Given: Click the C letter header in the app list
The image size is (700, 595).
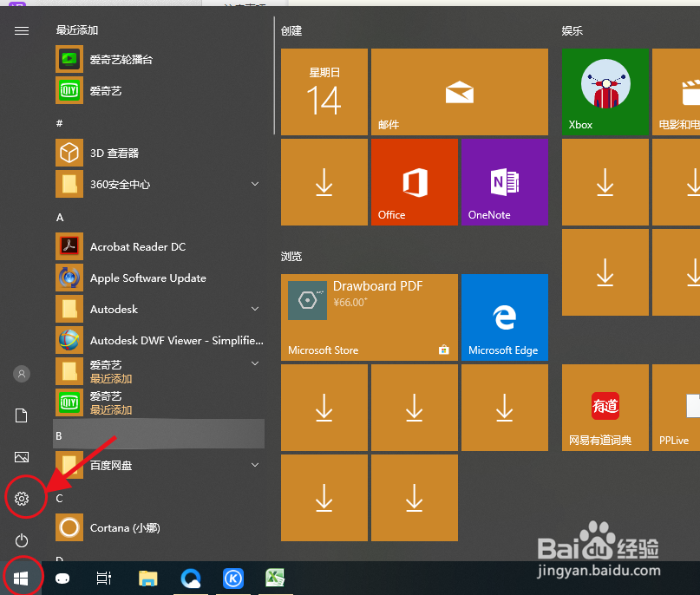Looking at the screenshot, I should [59, 498].
